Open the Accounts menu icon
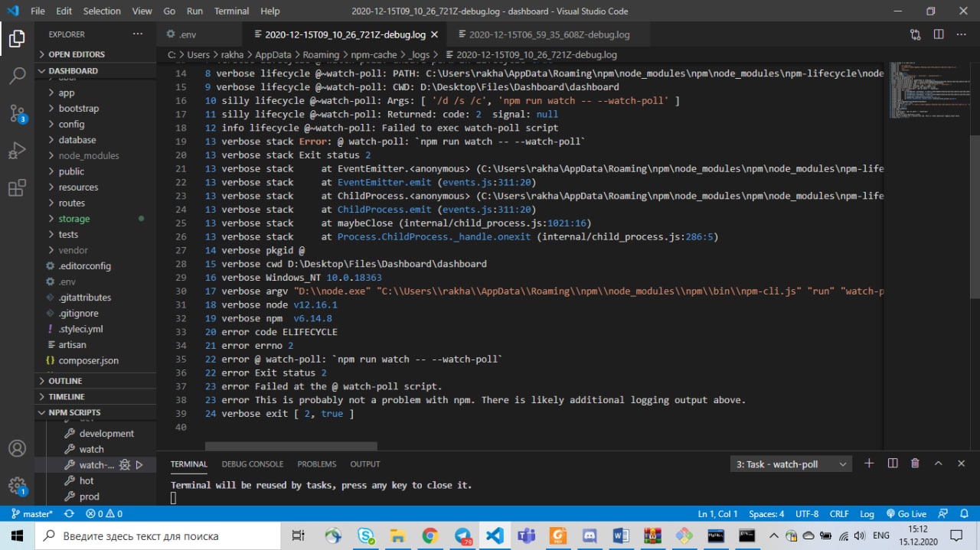Viewport: 980px width, 550px height. 17,448
